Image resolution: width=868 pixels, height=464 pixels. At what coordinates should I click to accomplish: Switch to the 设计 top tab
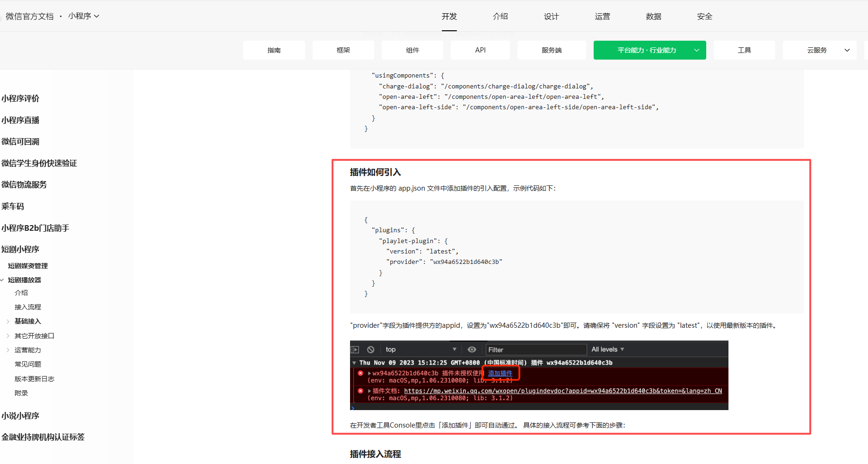click(552, 17)
